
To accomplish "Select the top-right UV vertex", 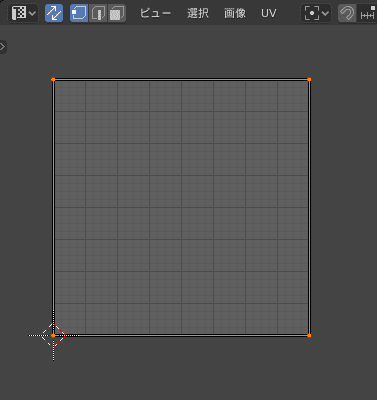I will 309,79.
